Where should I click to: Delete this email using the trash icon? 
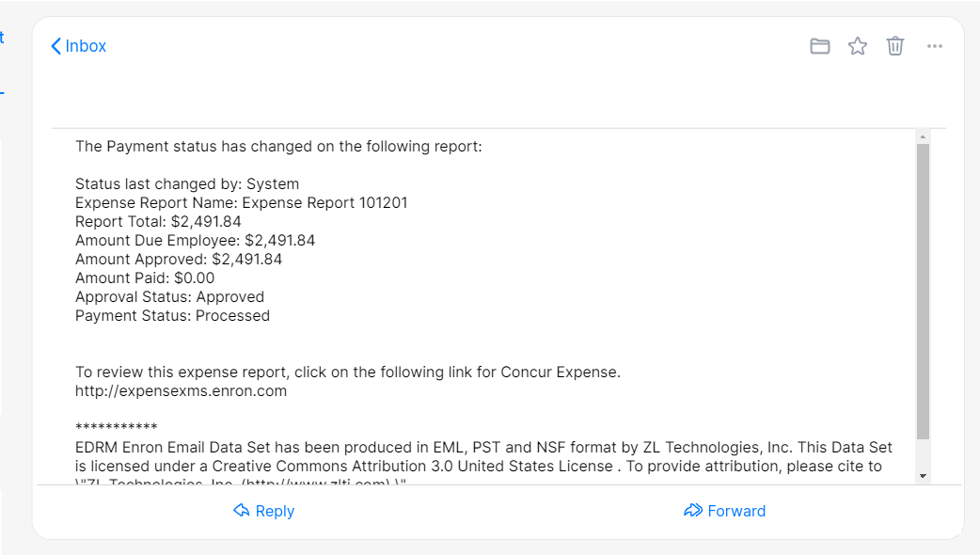point(894,45)
